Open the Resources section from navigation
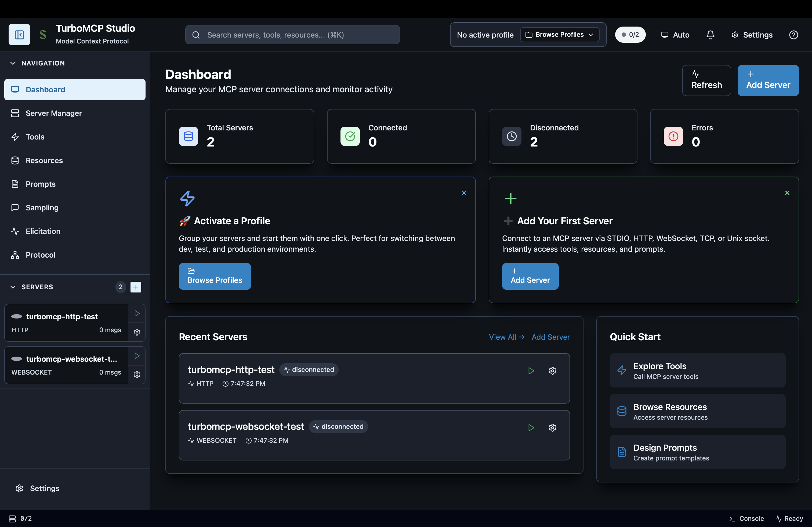This screenshot has height=527, width=812. point(44,160)
